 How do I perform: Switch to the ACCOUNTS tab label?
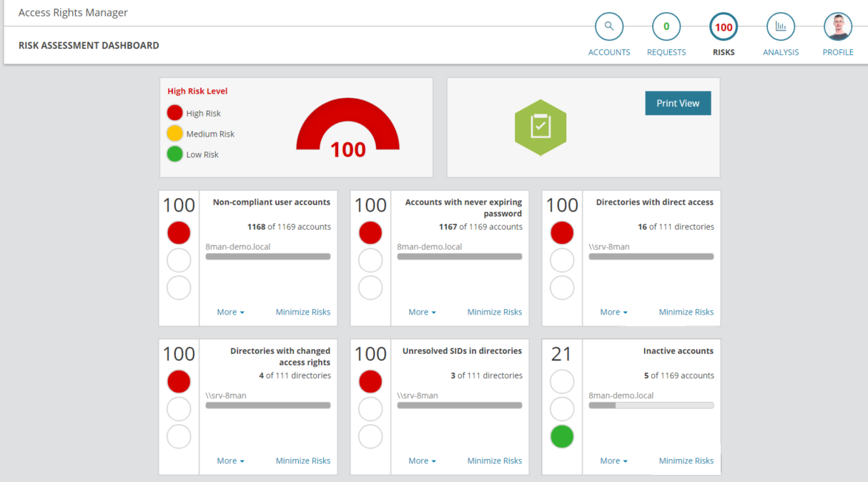(x=609, y=52)
